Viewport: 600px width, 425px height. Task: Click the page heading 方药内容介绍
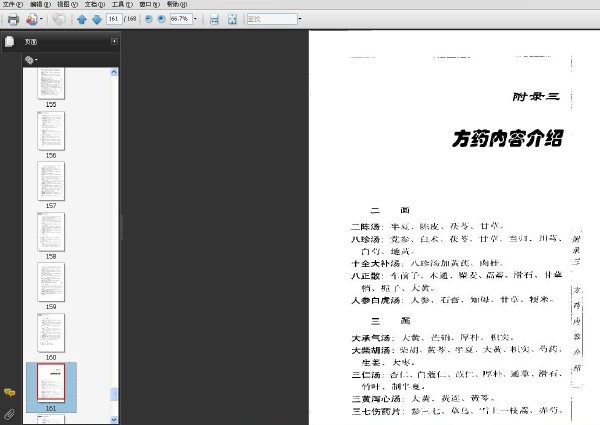[507, 138]
